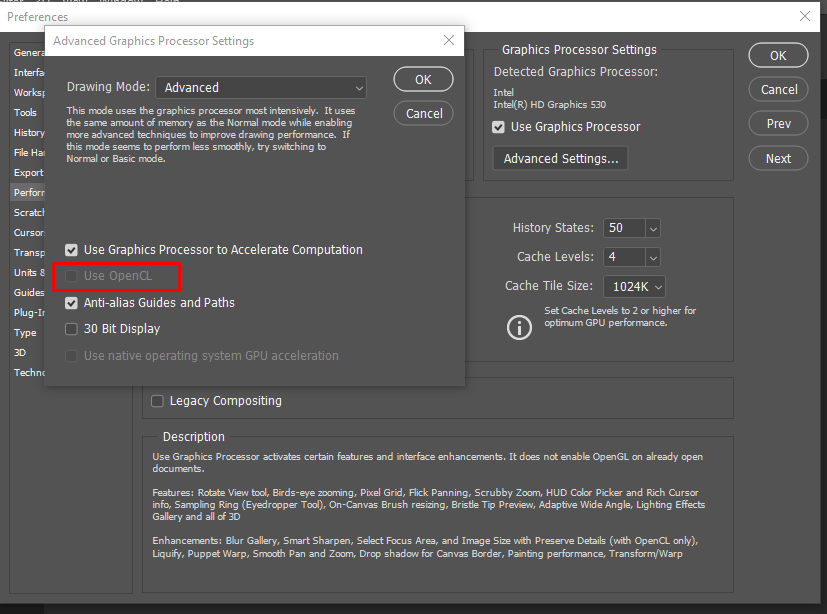Click the info icon near Cache Levels tip

pos(518,327)
